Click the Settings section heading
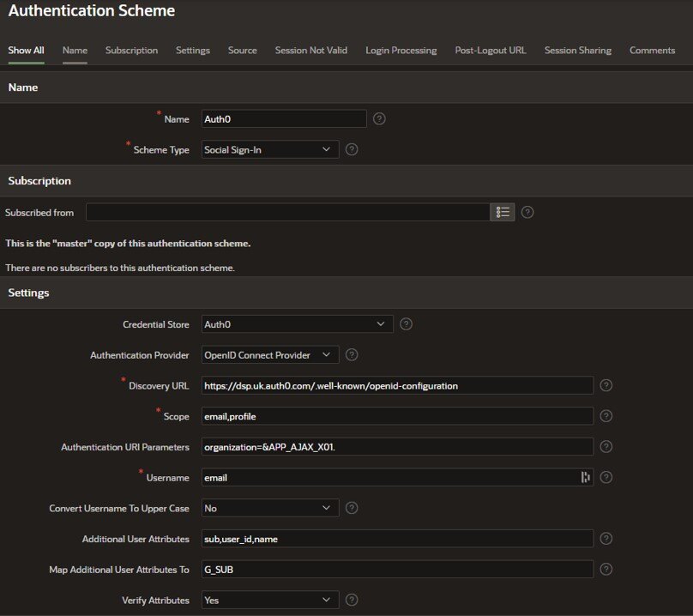Screen dimensions: 693x616 tap(28, 293)
